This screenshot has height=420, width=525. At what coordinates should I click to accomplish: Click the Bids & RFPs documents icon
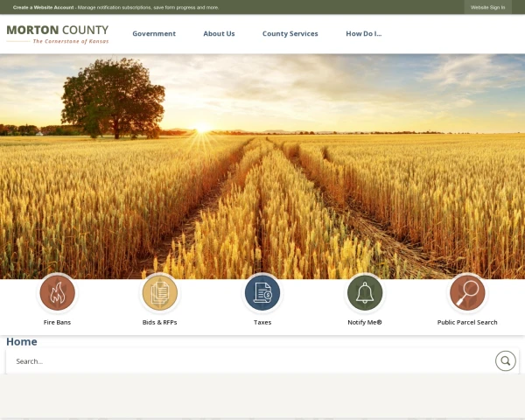coord(160,293)
